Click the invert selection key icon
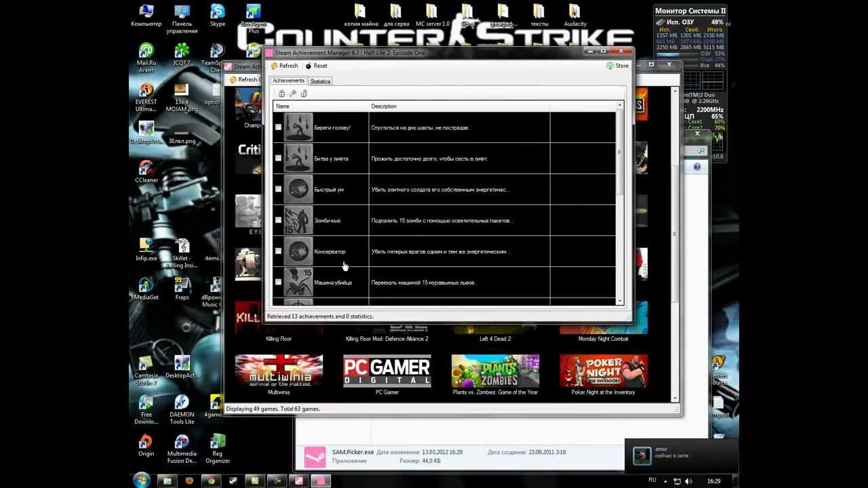The image size is (868, 488). (292, 94)
